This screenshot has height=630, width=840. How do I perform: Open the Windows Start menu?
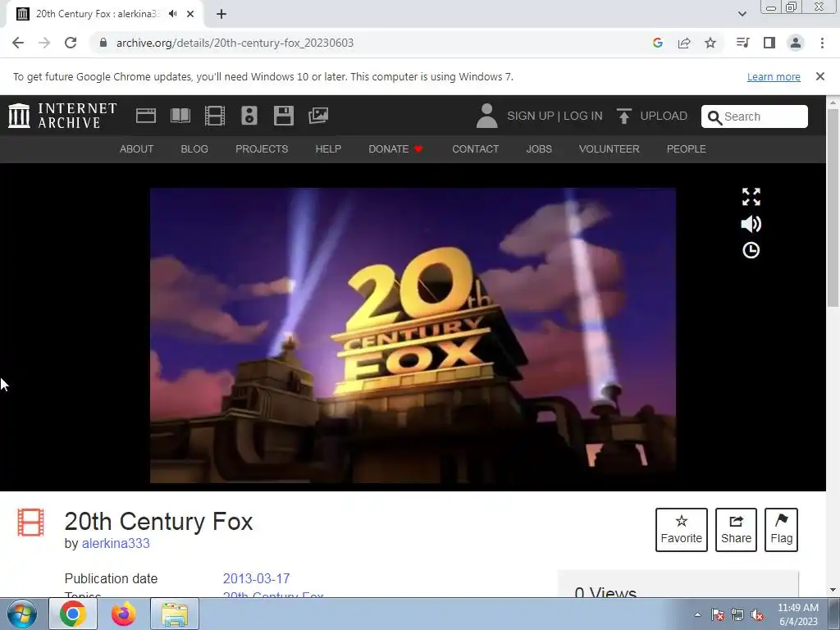click(21, 614)
